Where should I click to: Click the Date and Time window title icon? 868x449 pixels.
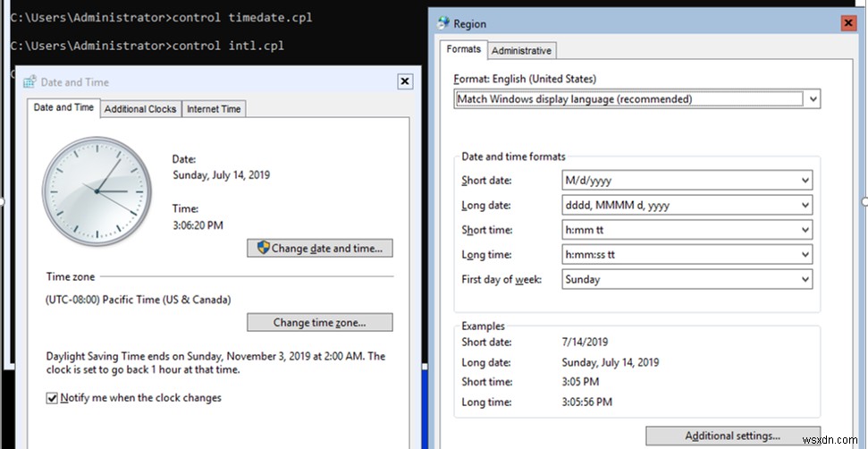[x=29, y=82]
